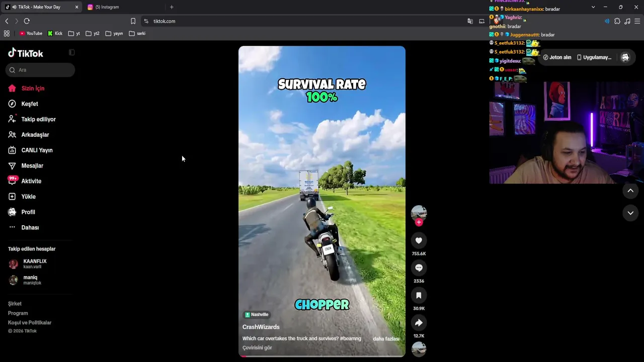The width and height of the screenshot is (644, 362).
Task: Collapse the TikTok sidebar panel
Action: (x=71, y=52)
